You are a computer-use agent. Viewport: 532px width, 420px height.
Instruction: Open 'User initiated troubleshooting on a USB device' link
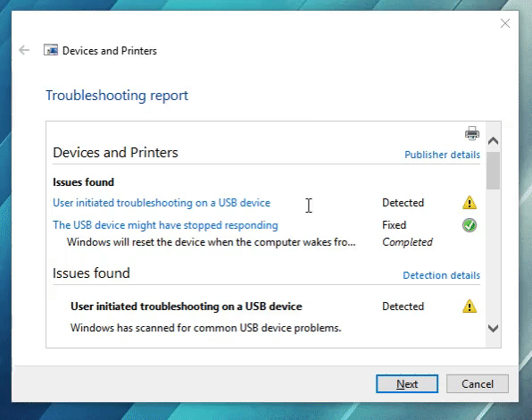tap(162, 203)
